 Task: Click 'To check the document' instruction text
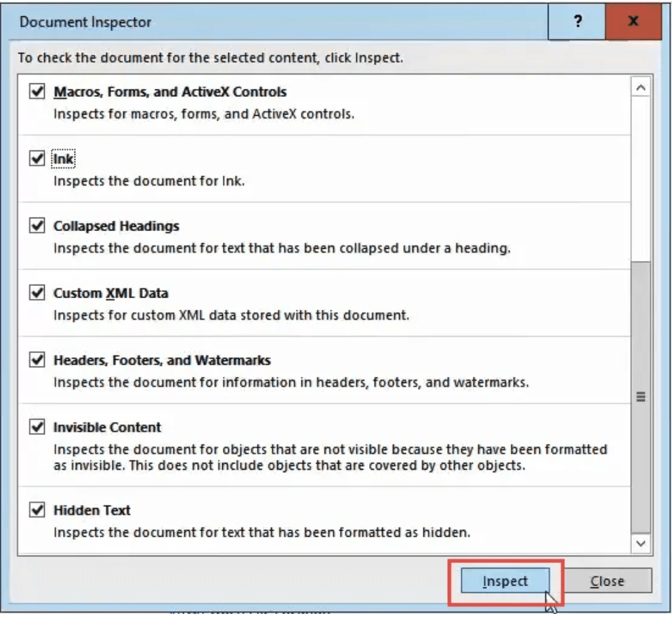(211, 58)
